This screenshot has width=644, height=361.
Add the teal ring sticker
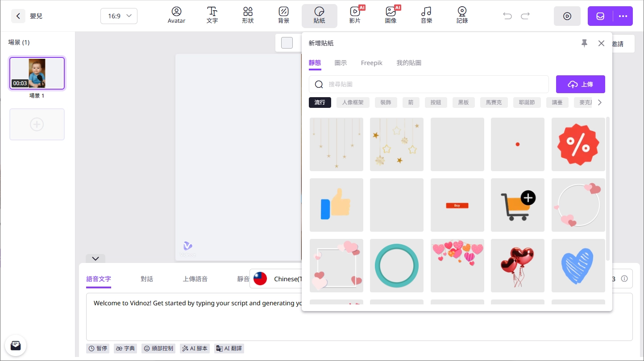pos(397,266)
